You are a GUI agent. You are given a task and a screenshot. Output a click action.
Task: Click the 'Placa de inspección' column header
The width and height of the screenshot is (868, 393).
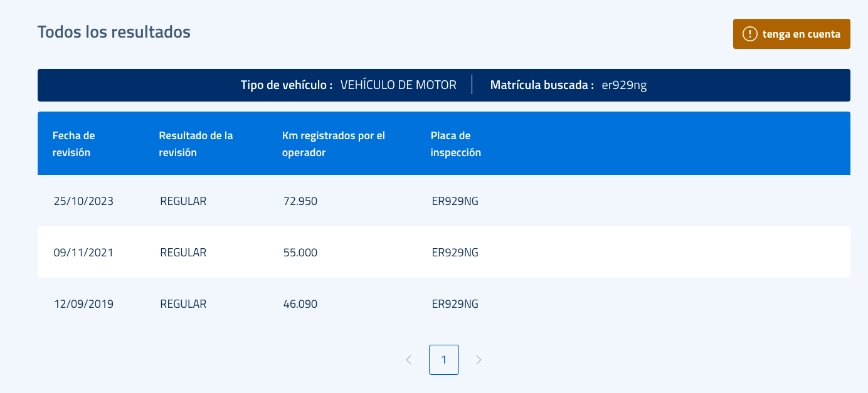pos(456,144)
